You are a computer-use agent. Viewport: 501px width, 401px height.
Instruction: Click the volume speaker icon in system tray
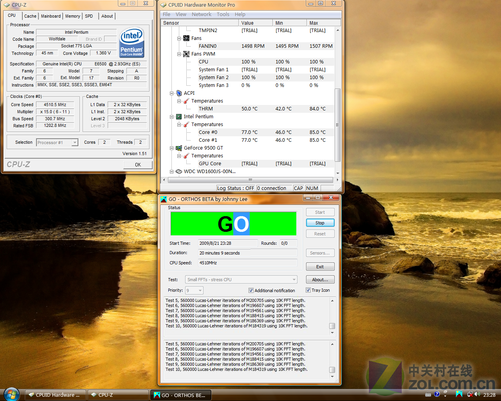pyautogui.click(x=477, y=395)
